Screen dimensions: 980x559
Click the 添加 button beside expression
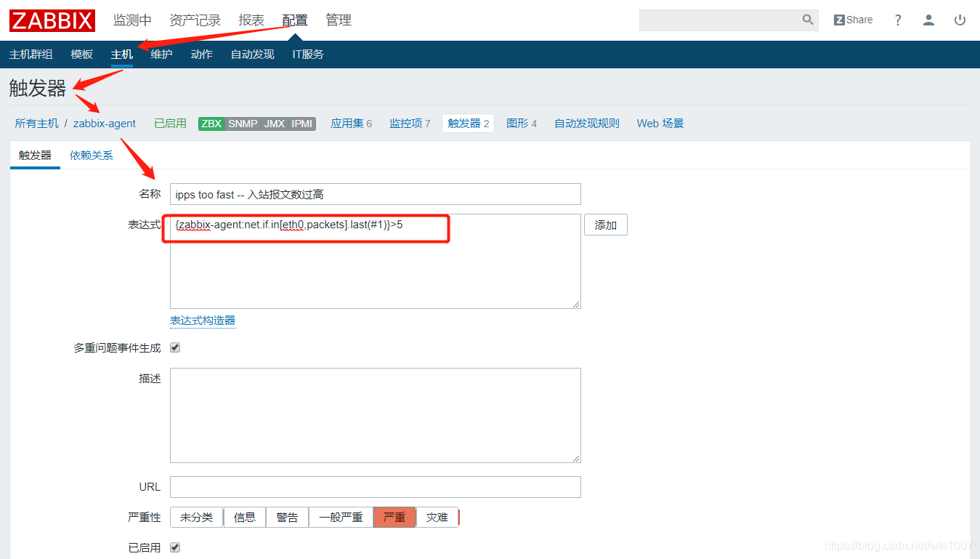click(x=606, y=225)
